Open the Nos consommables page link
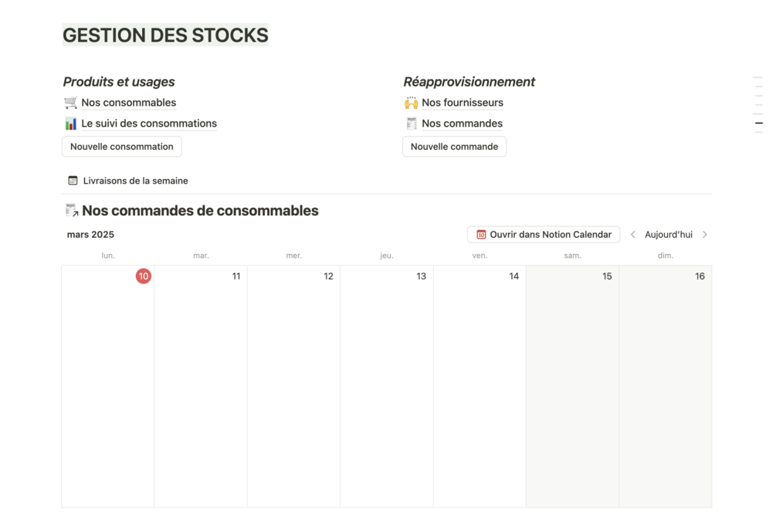This screenshot has width=776, height=532. (x=128, y=103)
